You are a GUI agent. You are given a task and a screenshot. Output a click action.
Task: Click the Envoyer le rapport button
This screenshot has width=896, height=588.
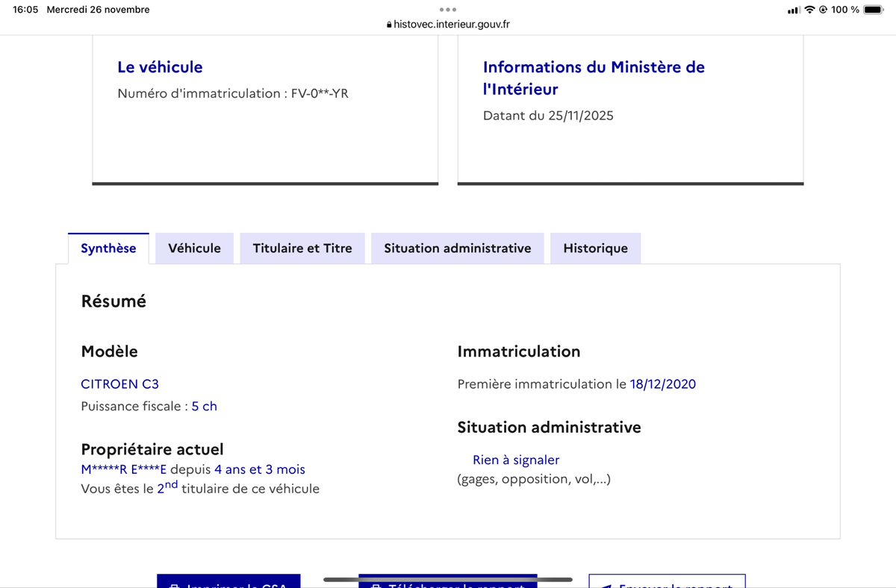pos(667,581)
